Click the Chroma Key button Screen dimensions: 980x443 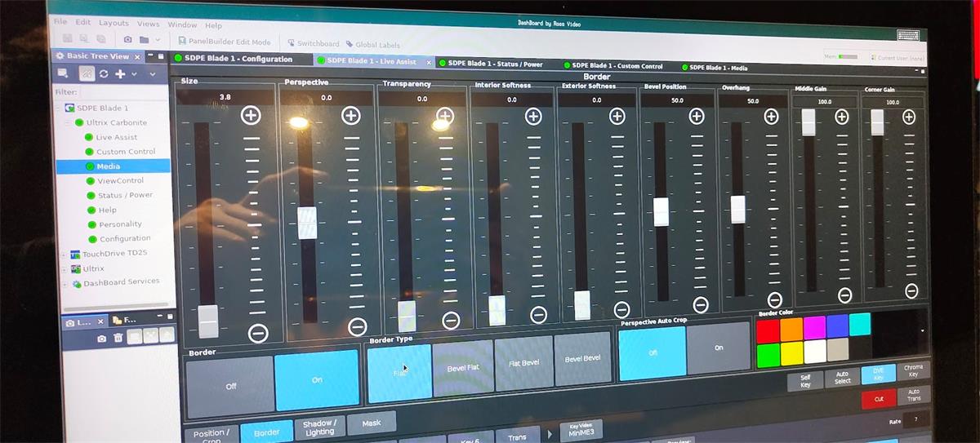pos(913,370)
